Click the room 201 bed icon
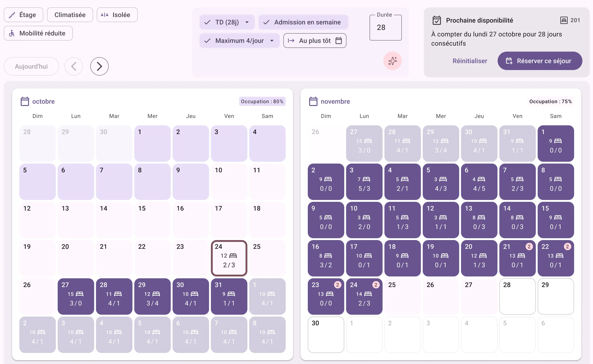The width and height of the screenshot is (593, 364). [x=564, y=20]
